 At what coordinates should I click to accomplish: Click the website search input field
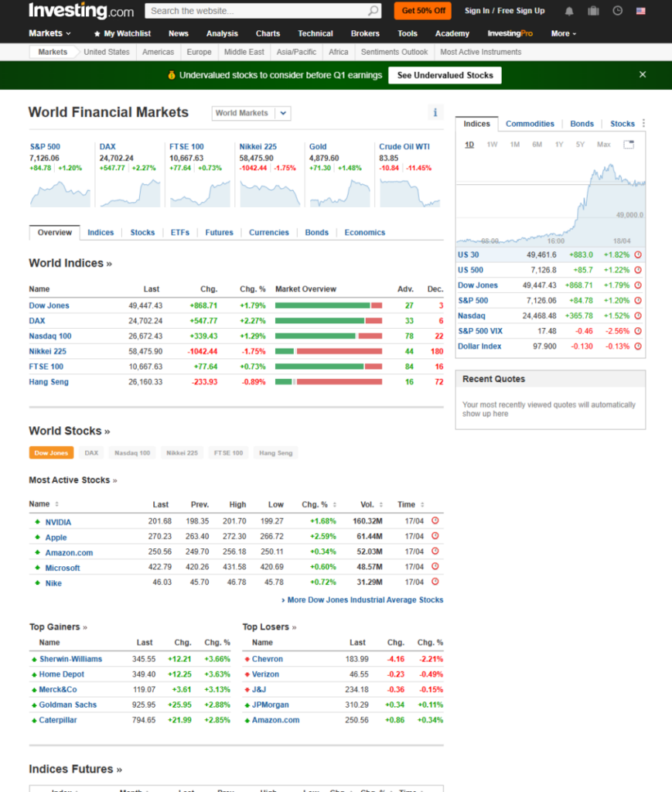pyautogui.click(x=255, y=11)
